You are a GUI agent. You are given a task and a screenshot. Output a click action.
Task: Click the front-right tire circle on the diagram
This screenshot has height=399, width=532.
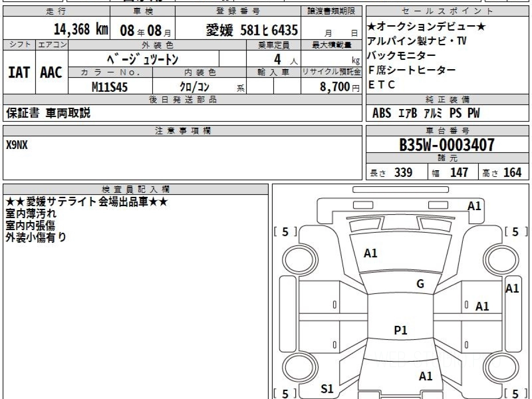pyautogui.click(x=499, y=258)
